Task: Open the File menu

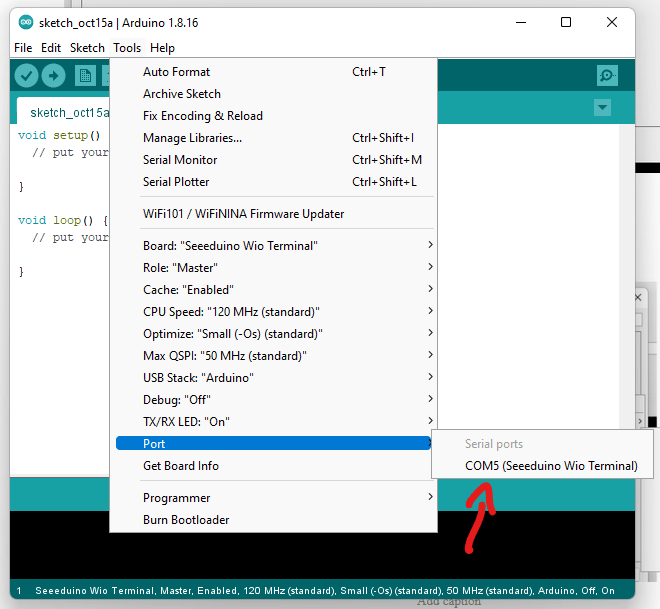Action: point(23,48)
